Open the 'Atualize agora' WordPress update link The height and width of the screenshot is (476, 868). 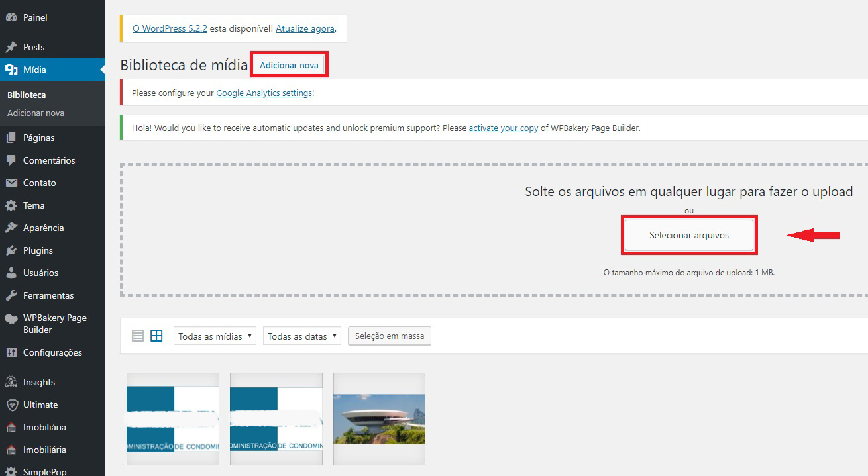(x=305, y=28)
